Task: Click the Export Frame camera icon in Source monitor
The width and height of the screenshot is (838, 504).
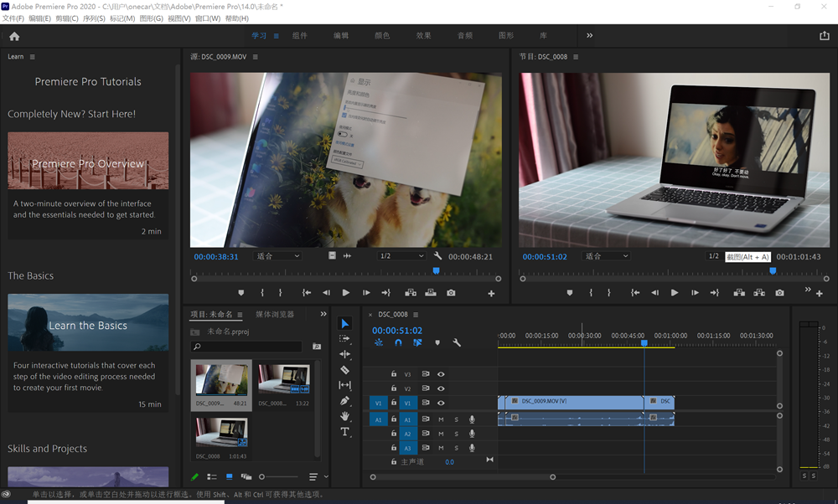Action: [451, 293]
